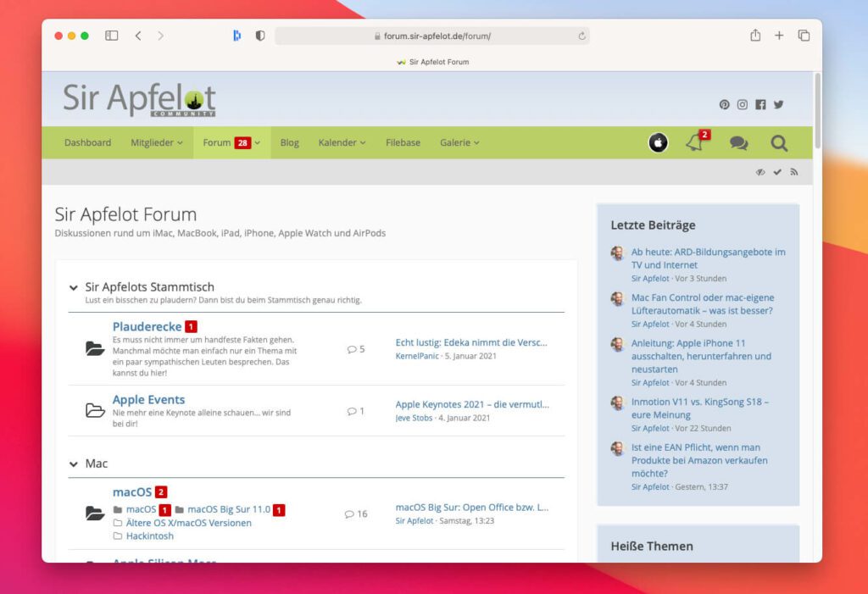Open the Filebase menu item
The height and width of the screenshot is (594, 868).
(403, 142)
